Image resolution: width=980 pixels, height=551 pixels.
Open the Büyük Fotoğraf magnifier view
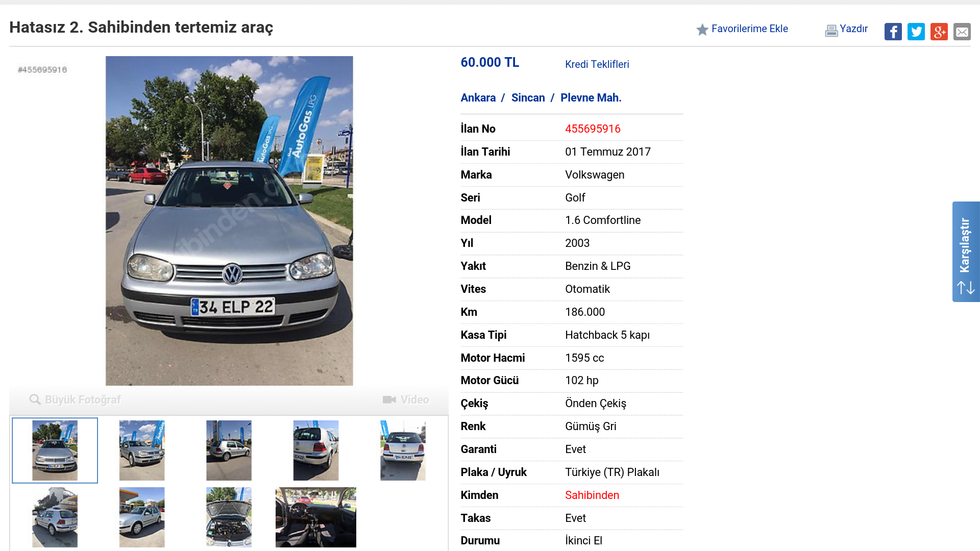coord(75,399)
